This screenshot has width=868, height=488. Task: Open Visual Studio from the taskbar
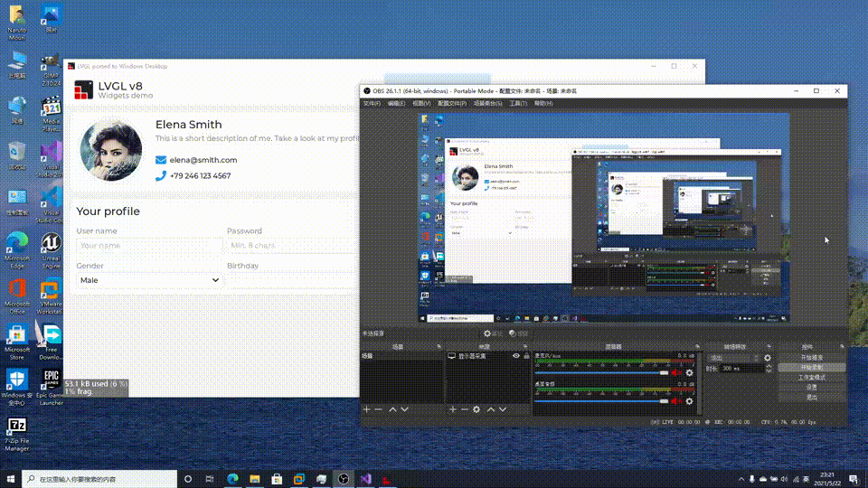365,479
